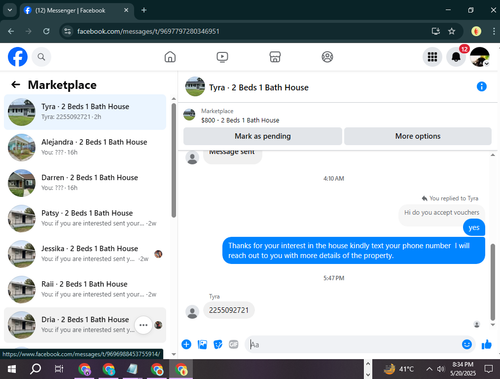500x379 pixels.
Task: Open Tyra conversation in list
Action: (85, 112)
